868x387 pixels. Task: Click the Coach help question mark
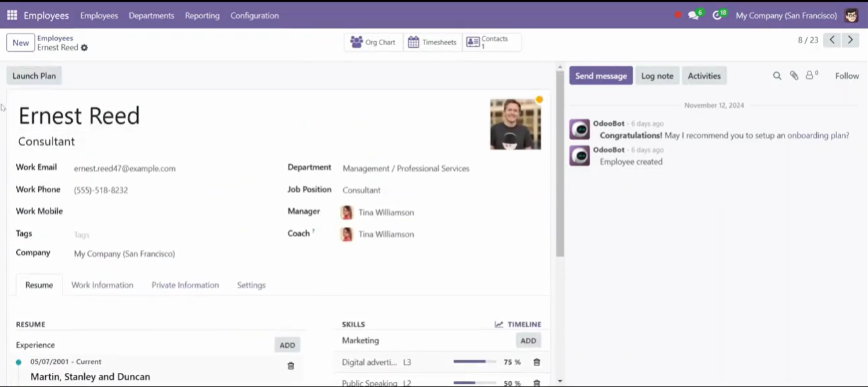tap(313, 231)
